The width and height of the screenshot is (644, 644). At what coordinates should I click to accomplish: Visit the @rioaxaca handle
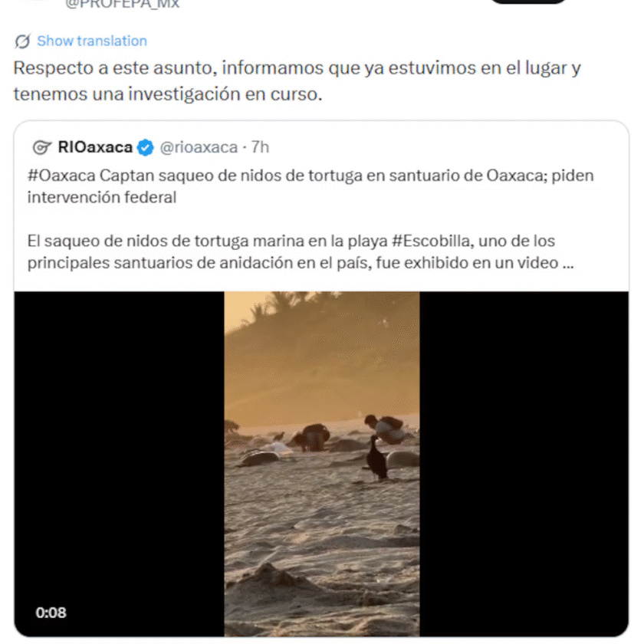(199, 147)
